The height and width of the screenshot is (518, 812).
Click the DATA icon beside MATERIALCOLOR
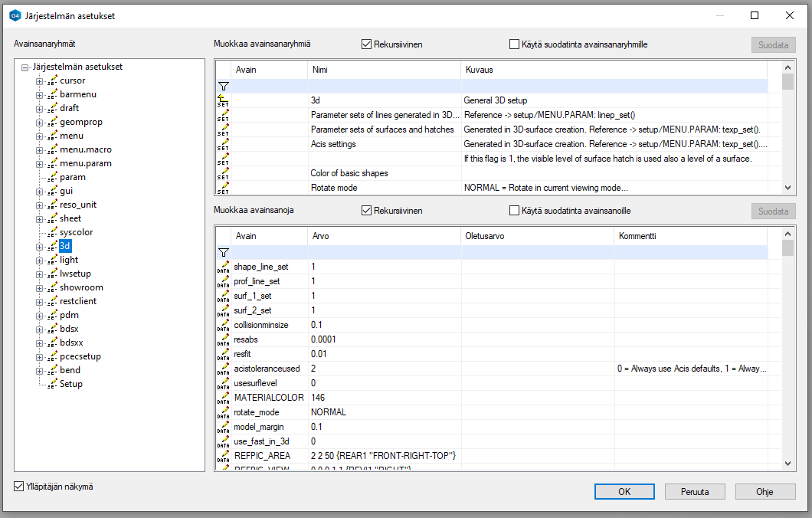coord(224,398)
